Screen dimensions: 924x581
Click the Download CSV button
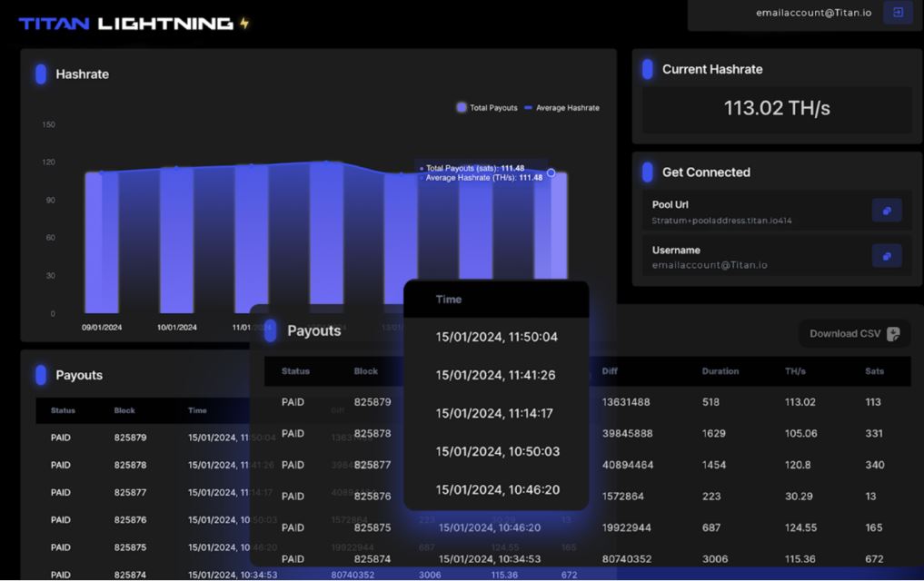click(854, 334)
